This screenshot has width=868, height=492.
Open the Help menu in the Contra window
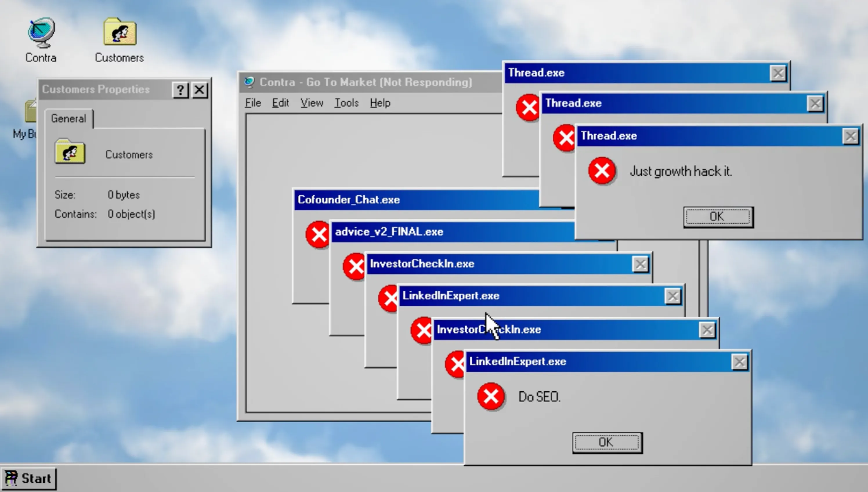click(380, 103)
